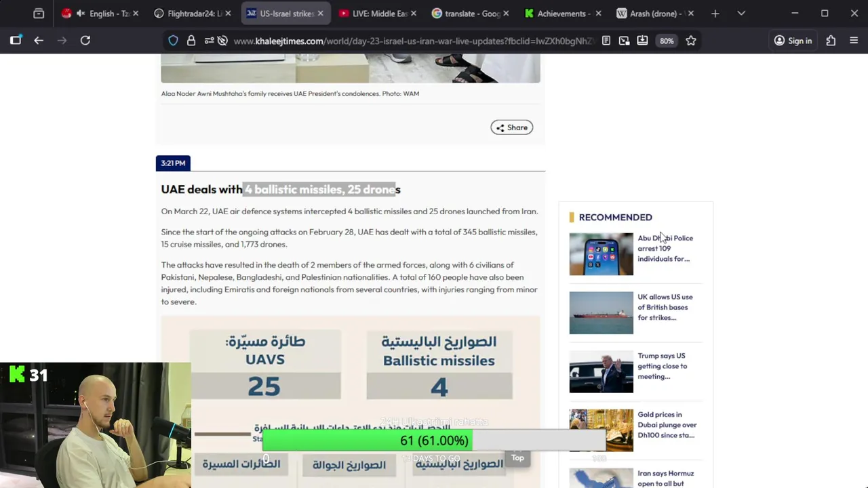Open a new tab with plus button
868x488 pixels.
click(715, 14)
